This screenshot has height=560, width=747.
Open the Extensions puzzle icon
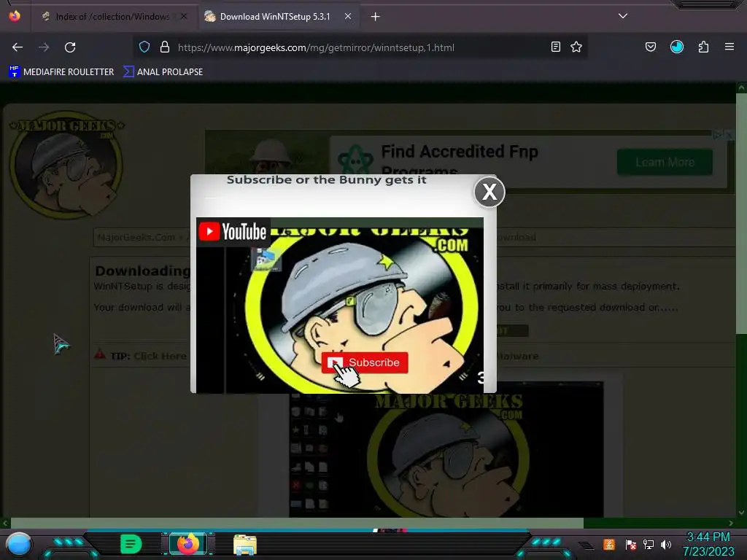[x=703, y=47]
